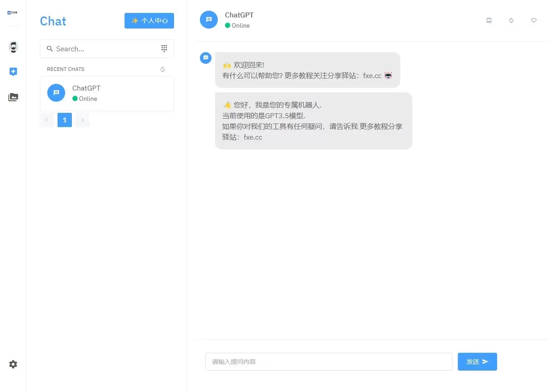
Task: Select the blue AI chat sidebar icon
Action: coord(13,72)
